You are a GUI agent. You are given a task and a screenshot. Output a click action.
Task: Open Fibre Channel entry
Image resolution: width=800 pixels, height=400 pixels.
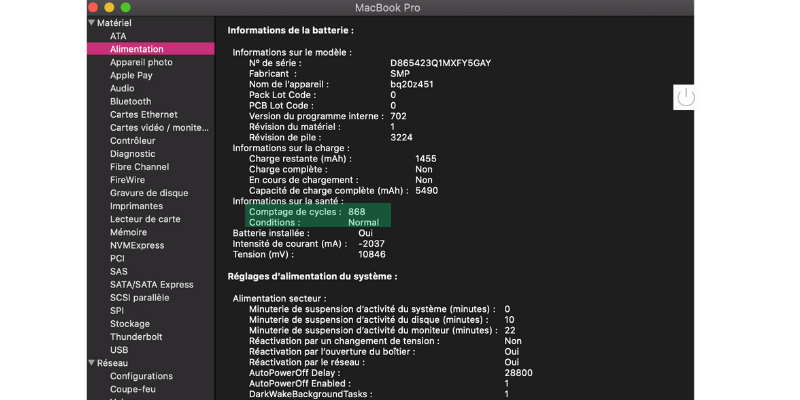point(139,167)
